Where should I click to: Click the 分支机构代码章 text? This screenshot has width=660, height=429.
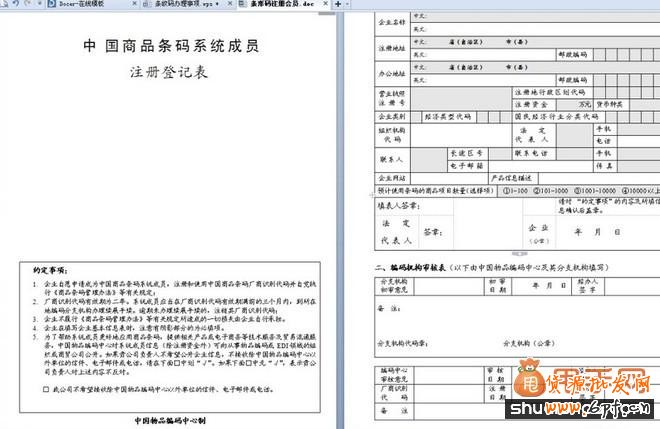[x=403, y=344]
